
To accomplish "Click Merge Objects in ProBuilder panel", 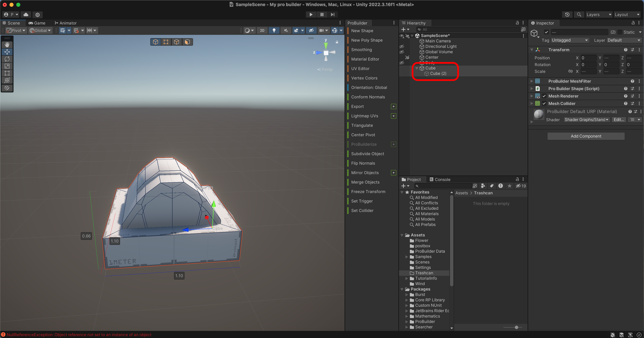I will 365,182.
